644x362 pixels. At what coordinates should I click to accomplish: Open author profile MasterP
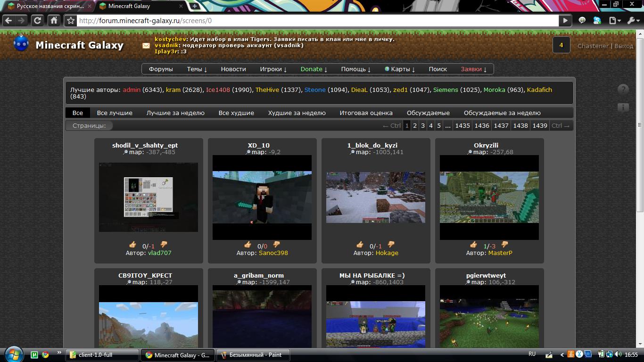[500, 253]
